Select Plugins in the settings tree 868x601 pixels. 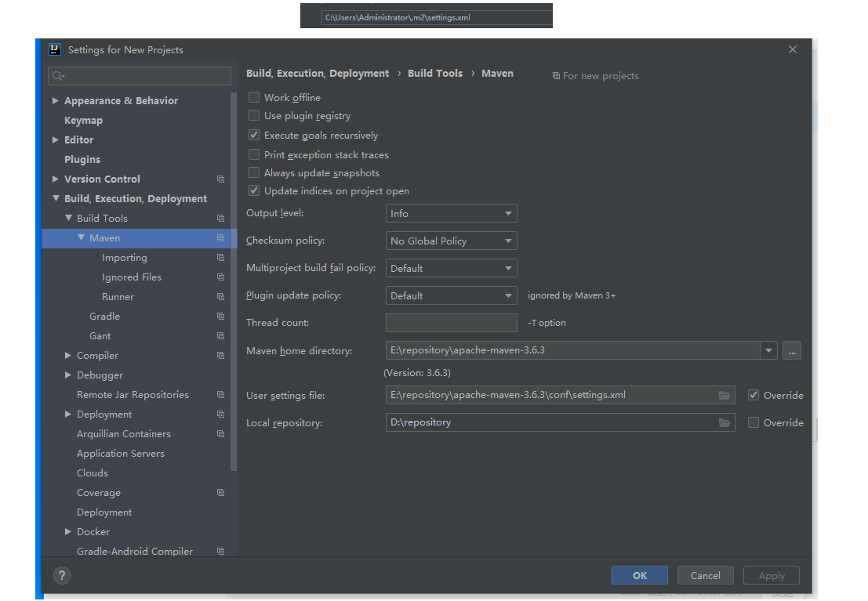coord(82,159)
